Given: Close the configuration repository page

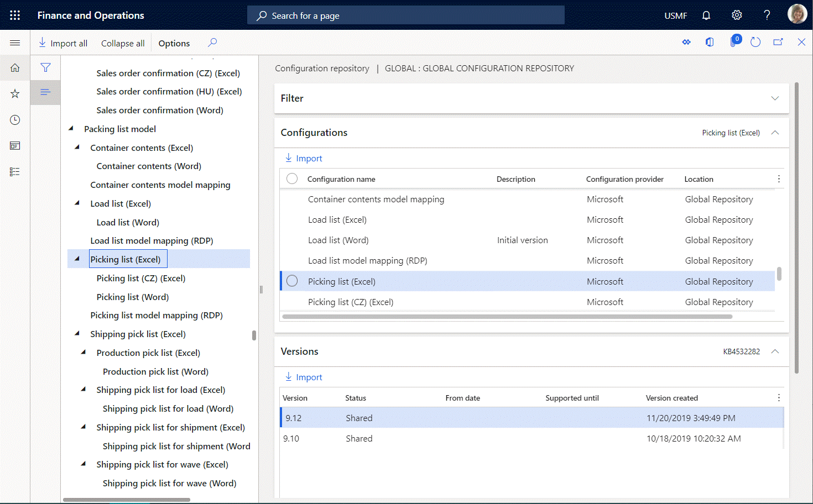Looking at the screenshot, I should click(801, 42).
